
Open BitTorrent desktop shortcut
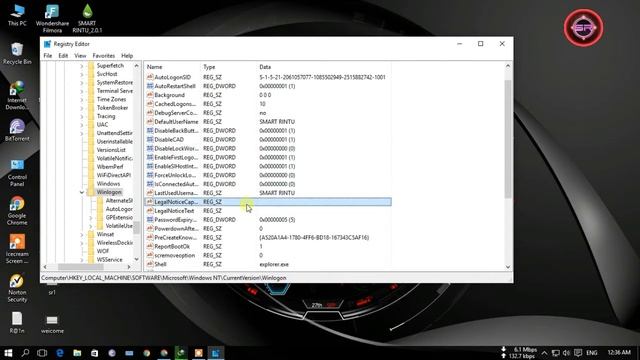point(17,130)
